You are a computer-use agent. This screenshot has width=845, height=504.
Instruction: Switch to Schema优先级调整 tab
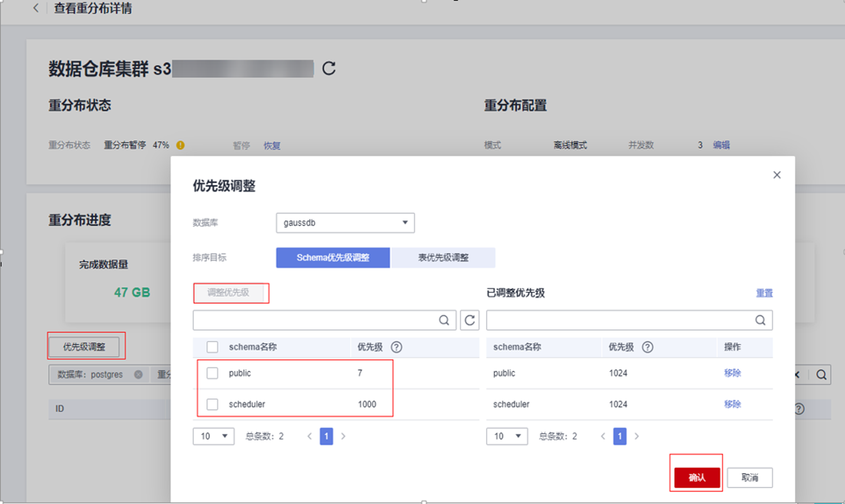[x=332, y=258]
